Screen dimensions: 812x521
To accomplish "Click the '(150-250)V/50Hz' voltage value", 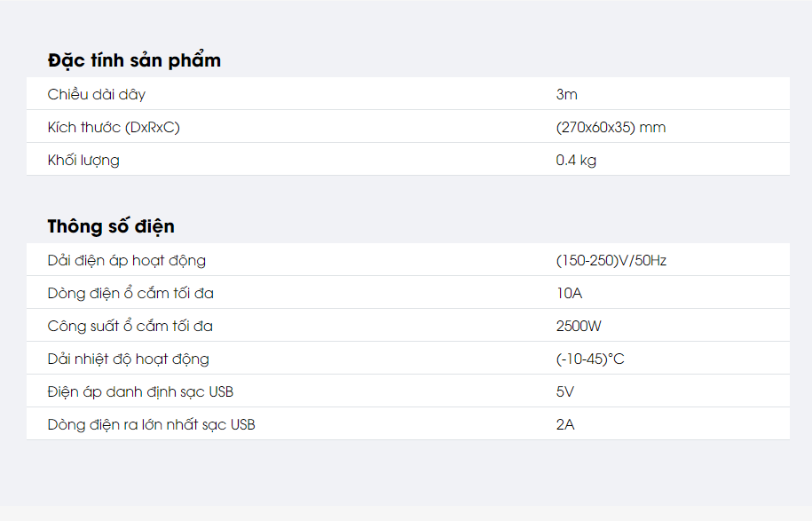I will pos(611,260).
